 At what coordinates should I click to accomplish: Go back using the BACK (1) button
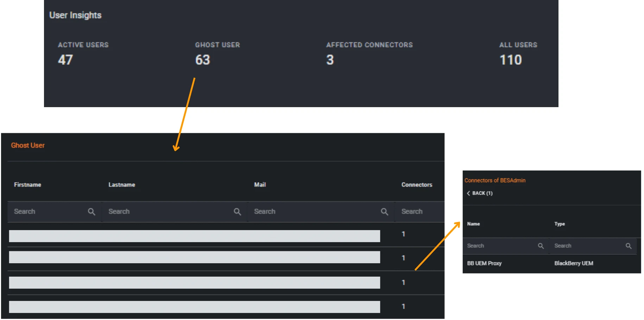click(x=480, y=193)
